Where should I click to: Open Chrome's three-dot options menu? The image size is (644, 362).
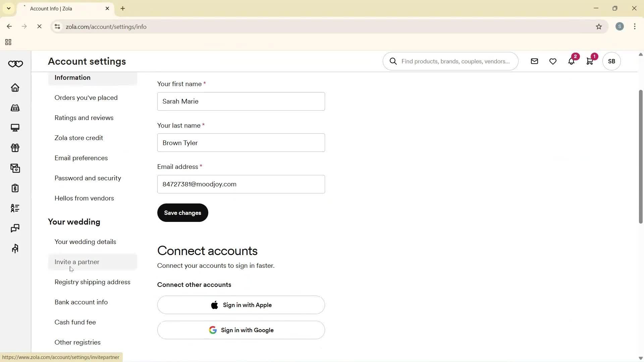[x=635, y=26]
